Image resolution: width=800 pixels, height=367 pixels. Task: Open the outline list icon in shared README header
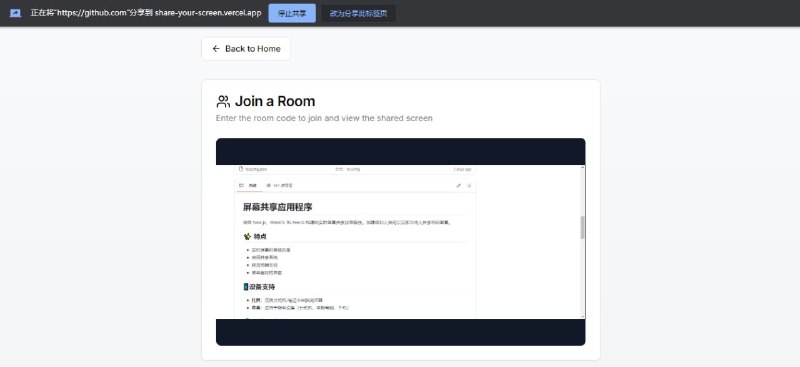(x=469, y=185)
